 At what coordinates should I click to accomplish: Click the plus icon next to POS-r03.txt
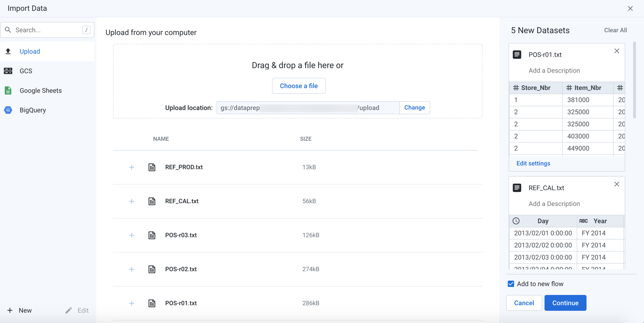tap(132, 235)
